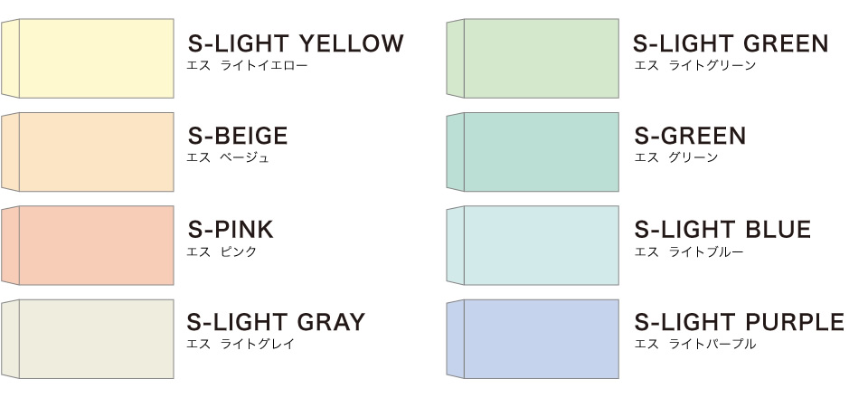The width and height of the screenshot is (868, 398).
Task: Select the "S-LIGHT GREEN" heading label
Action: pos(731,43)
